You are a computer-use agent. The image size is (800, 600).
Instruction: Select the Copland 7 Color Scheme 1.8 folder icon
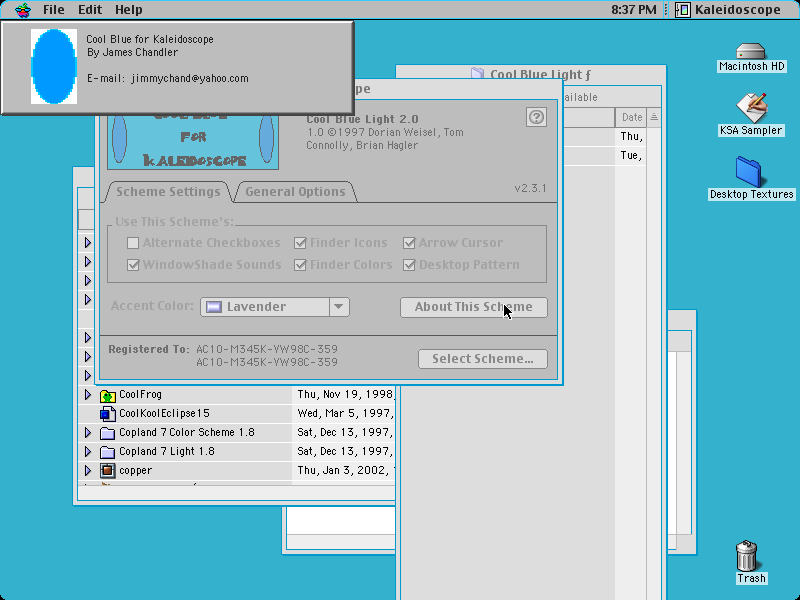108,433
